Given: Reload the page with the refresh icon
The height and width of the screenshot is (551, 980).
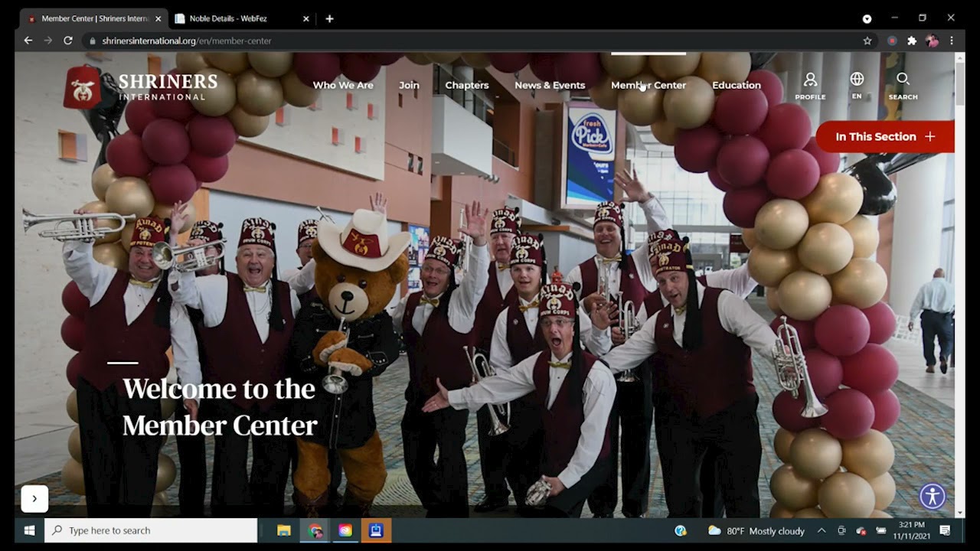Looking at the screenshot, I should [x=68, y=41].
